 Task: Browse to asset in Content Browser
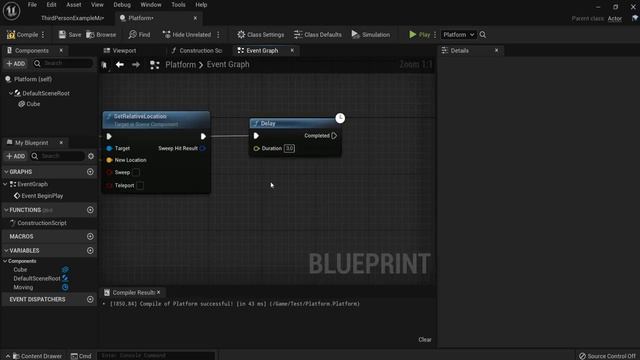(101, 35)
